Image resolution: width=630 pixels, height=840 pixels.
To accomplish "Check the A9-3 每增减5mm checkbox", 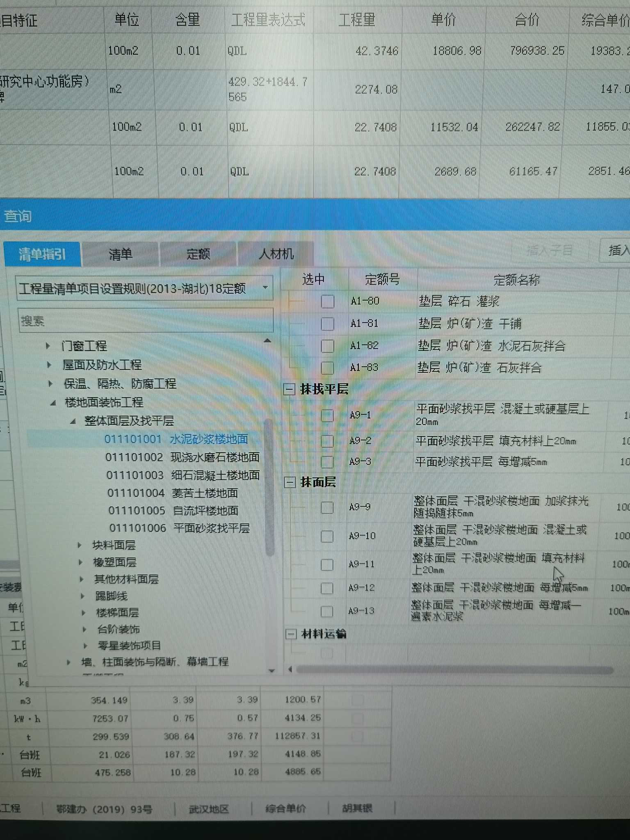I will (327, 462).
